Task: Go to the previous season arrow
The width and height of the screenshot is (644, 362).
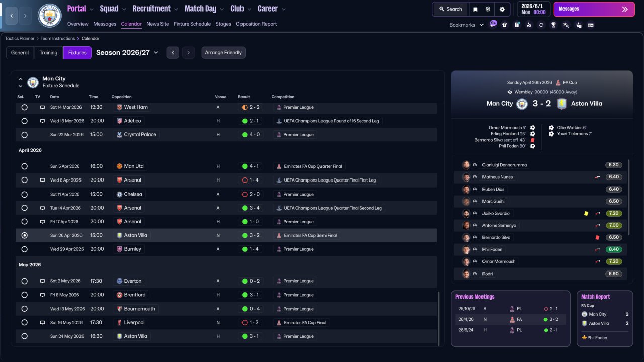Action: pyautogui.click(x=173, y=53)
